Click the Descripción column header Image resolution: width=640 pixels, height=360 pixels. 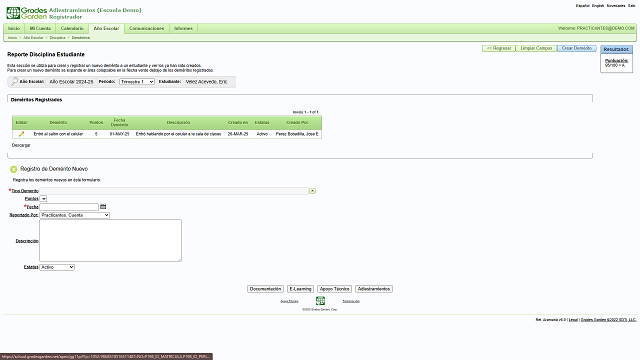pyautogui.click(x=178, y=122)
